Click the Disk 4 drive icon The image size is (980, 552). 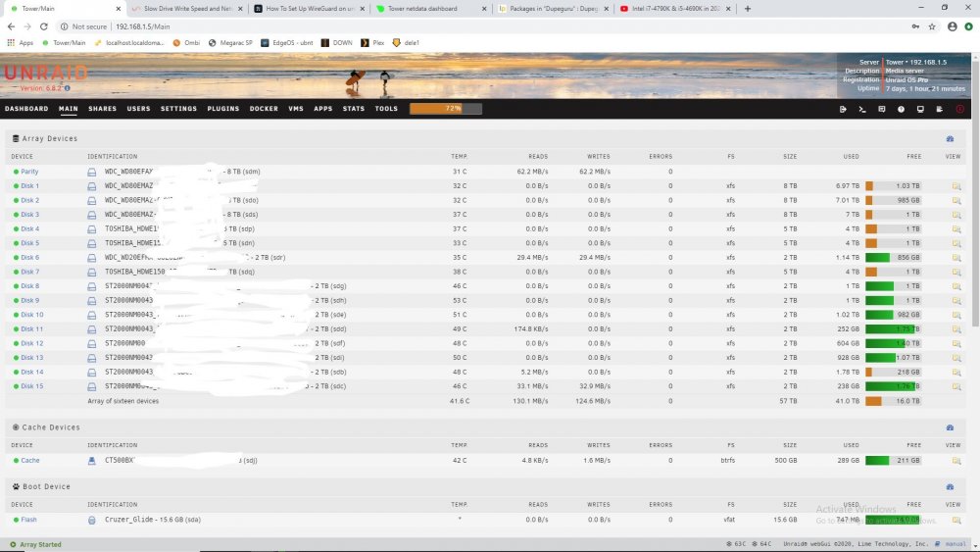click(92, 229)
